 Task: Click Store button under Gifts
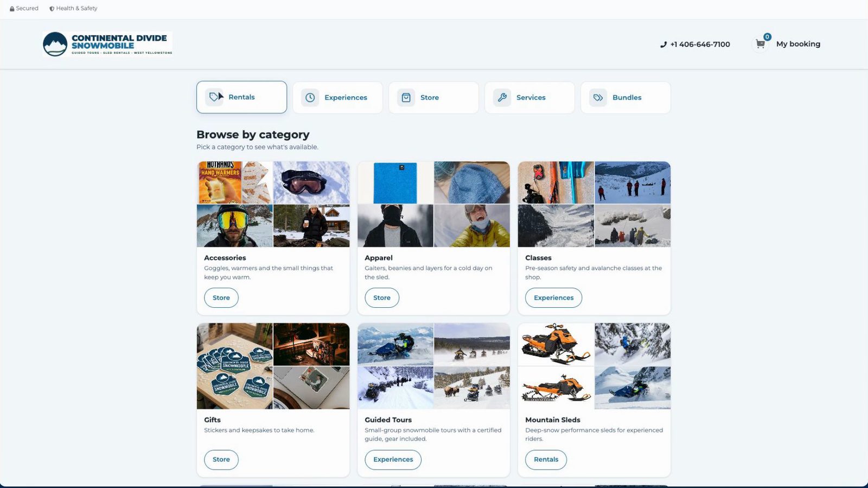click(x=221, y=459)
